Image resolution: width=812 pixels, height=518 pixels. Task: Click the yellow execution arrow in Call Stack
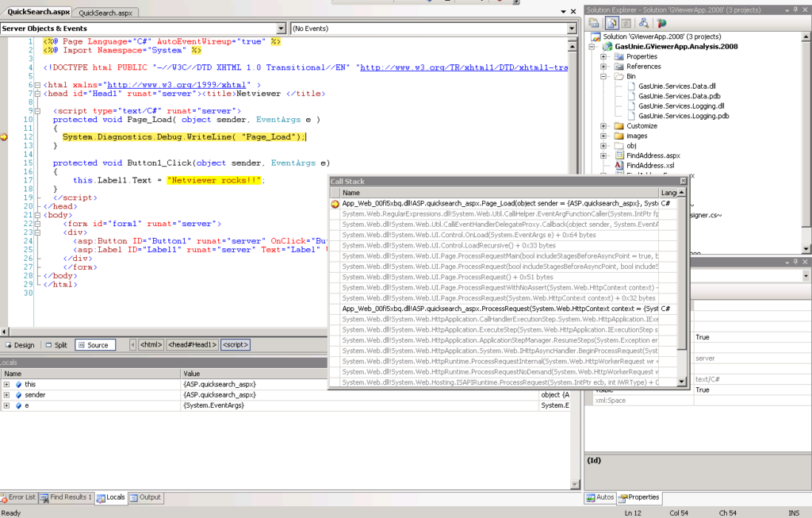pos(335,205)
